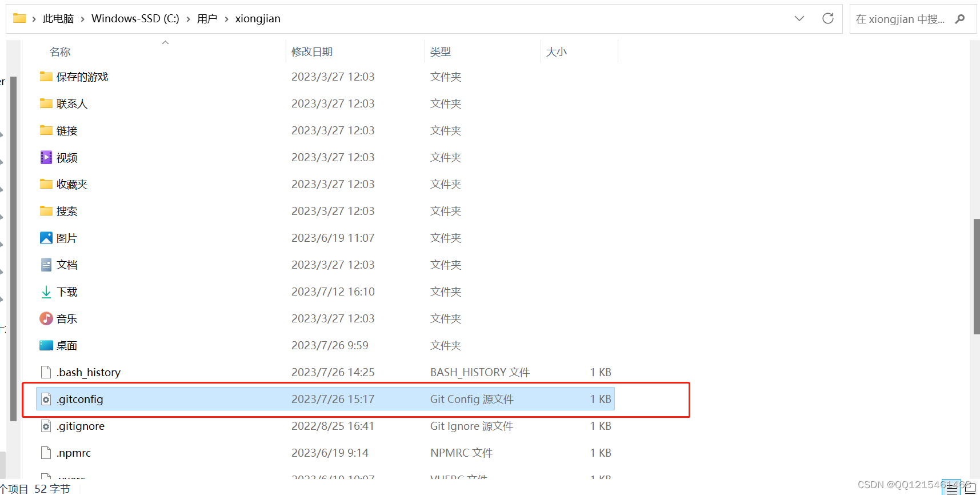Click the date 2023/7/26 9:59

330,345
